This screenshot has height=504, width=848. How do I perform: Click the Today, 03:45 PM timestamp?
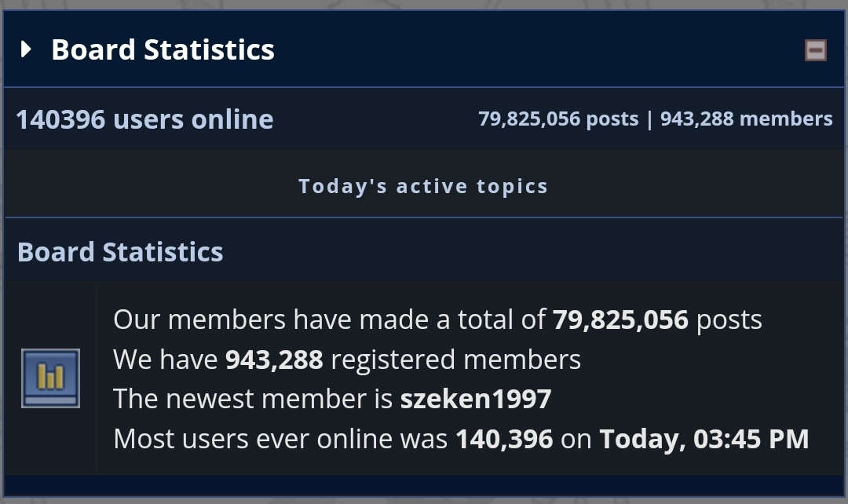[704, 439]
